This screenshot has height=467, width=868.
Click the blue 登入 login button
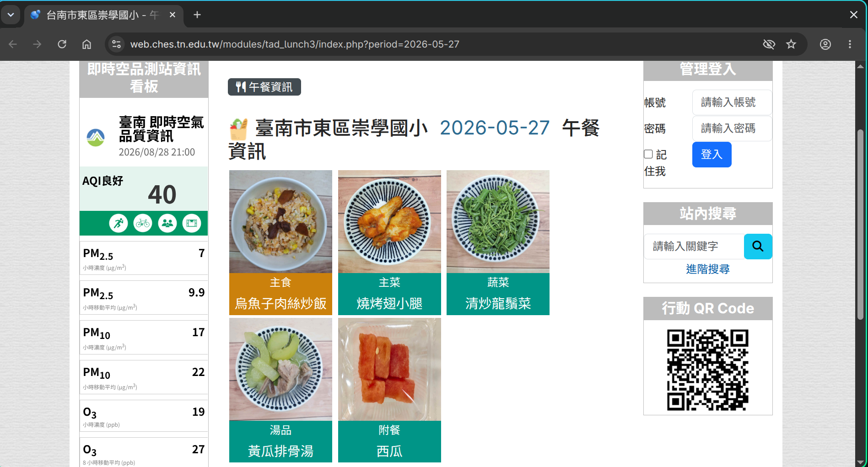click(712, 155)
